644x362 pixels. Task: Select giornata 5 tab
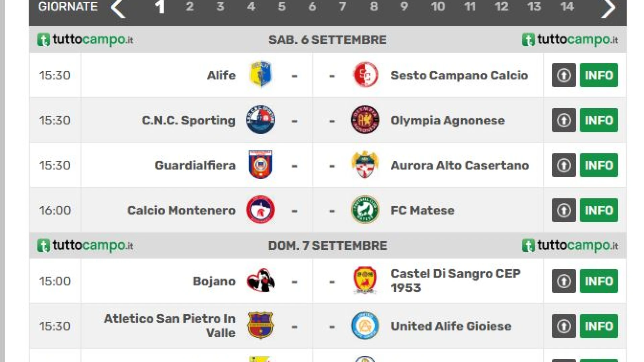pos(281,7)
